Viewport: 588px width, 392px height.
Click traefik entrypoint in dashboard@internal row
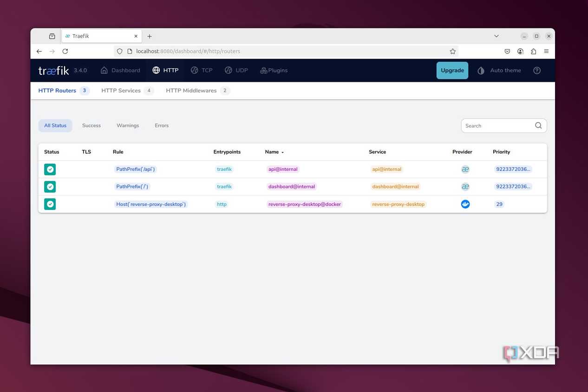click(x=224, y=187)
